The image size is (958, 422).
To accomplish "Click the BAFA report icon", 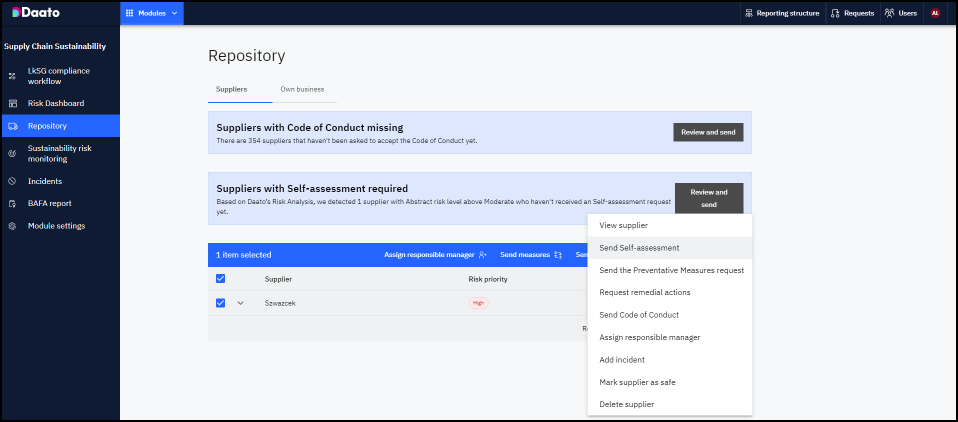I will coord(12,204).
